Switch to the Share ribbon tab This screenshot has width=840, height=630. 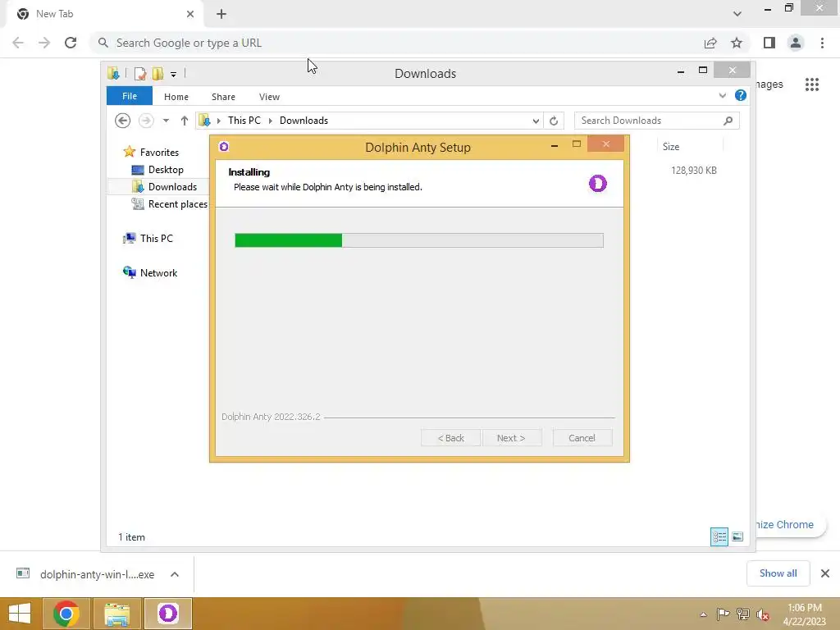pyautogui.click(x=223, y=97)
